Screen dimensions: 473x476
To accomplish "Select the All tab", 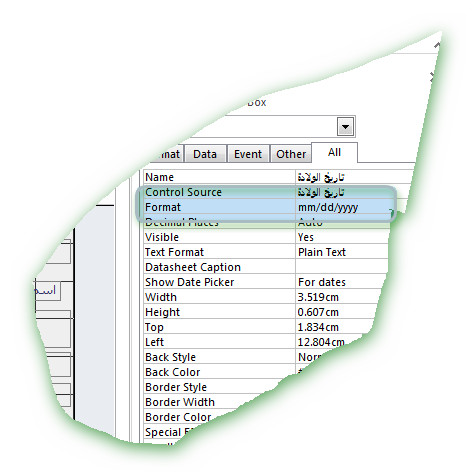I will (x=334, y=152).
